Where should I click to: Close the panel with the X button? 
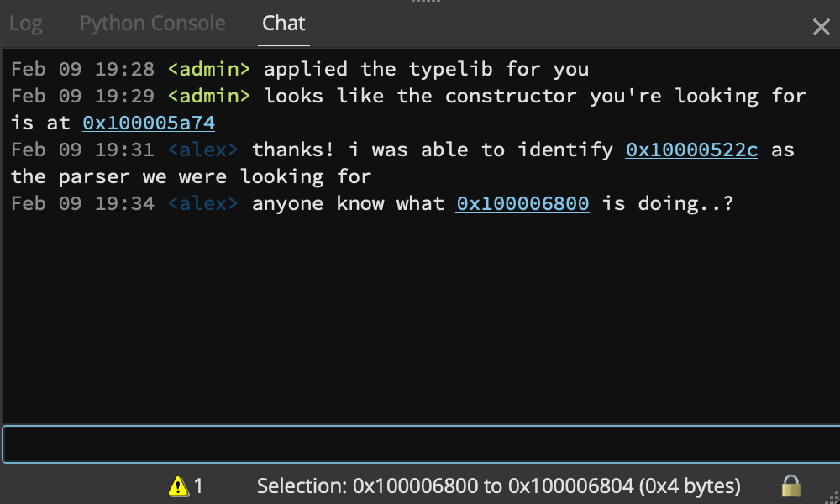821,27
